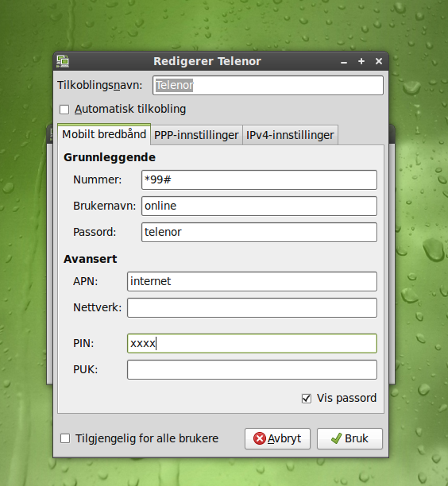Click the PIN input field
The height and width of the screenshot is (486, 448).
coord(252,343)
